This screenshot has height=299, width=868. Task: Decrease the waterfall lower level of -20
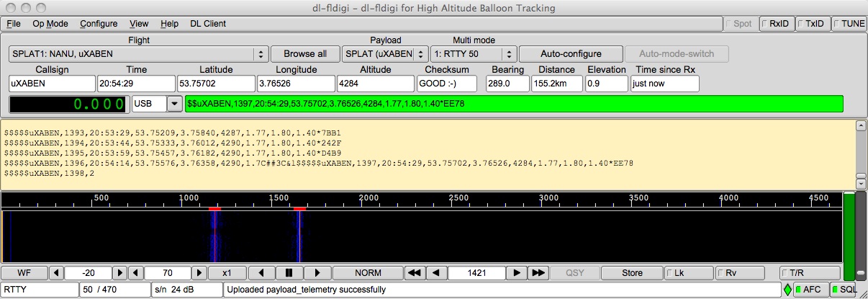[56, 273]
